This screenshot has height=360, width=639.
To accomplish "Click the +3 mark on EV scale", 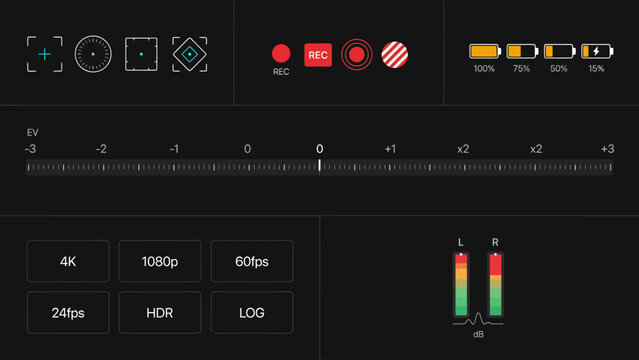I will coord(608,149).
